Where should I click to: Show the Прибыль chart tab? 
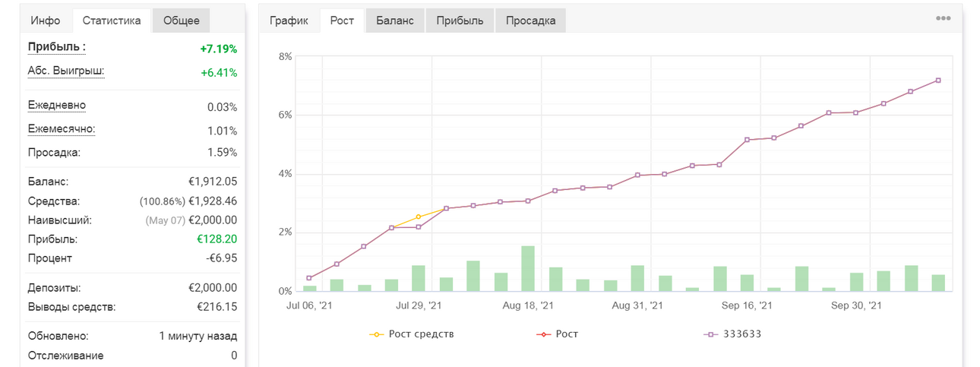[x=460, y=21]
